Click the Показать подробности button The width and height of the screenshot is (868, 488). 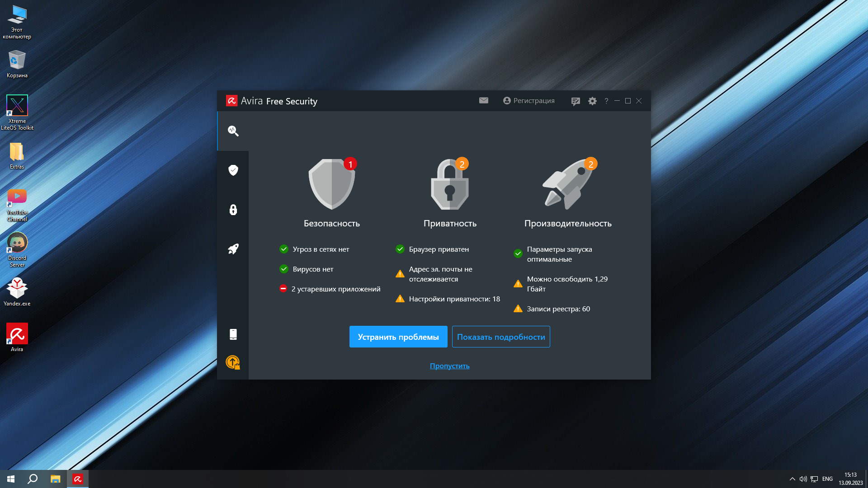tap(501, 337)
